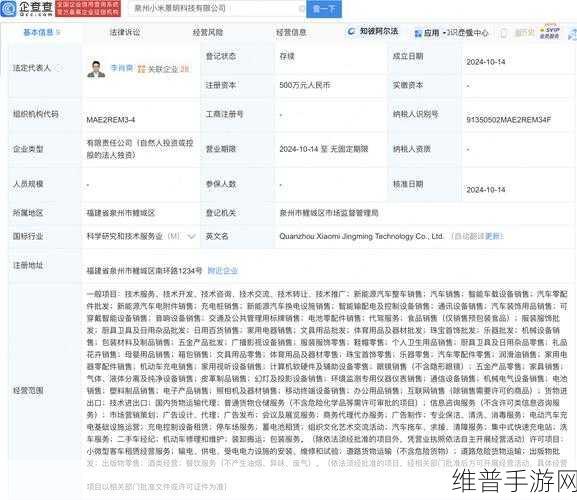Viewport: 577px width, 500px height.
Task: Switch to the 法律诉讼 tab
Action: [x=125, y=32]
